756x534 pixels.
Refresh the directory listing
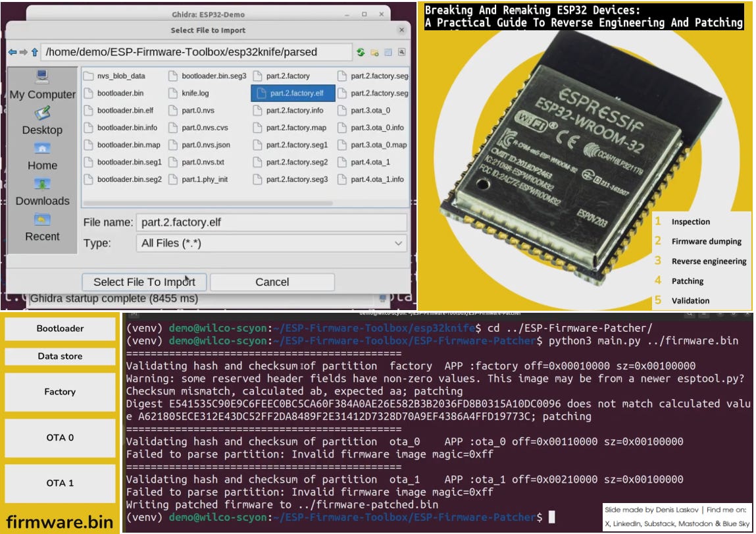pyautogui.click(x=361, y=52)
